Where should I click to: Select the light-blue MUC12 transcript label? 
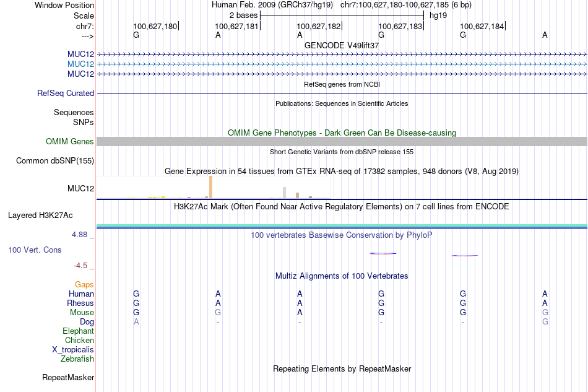point(80,64)
